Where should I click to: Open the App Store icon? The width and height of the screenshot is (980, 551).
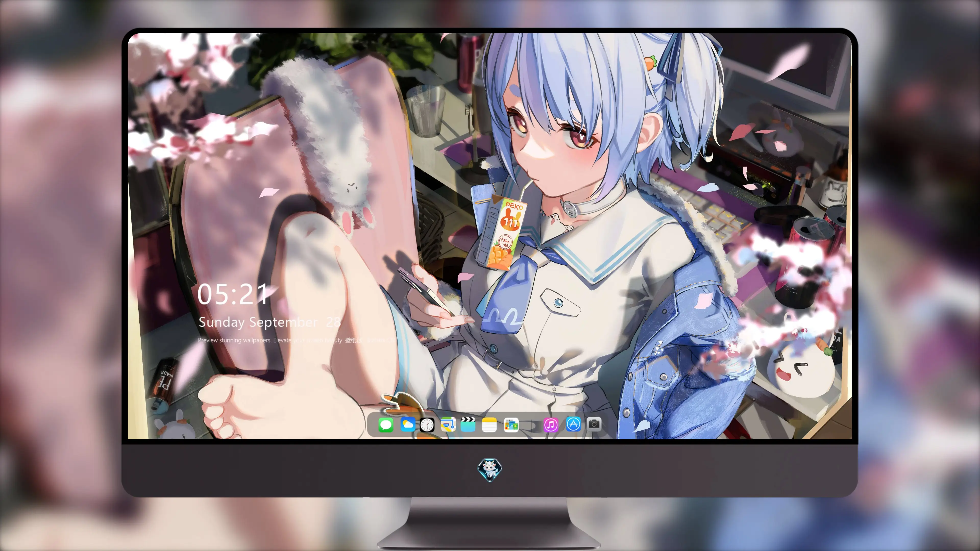(x=573, y=424)
